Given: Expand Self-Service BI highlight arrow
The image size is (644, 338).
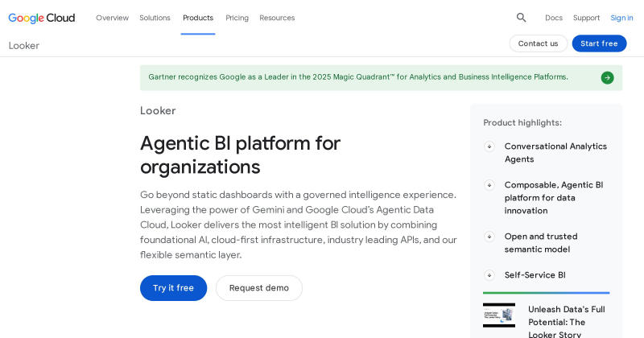Looking at the screenshot, I should pyautogui.click(x=489, y=275).
